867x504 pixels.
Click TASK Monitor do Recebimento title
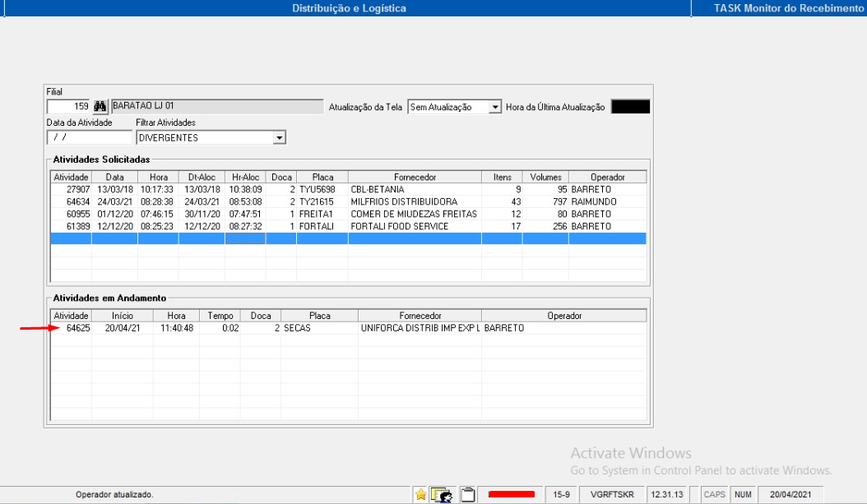789,8
